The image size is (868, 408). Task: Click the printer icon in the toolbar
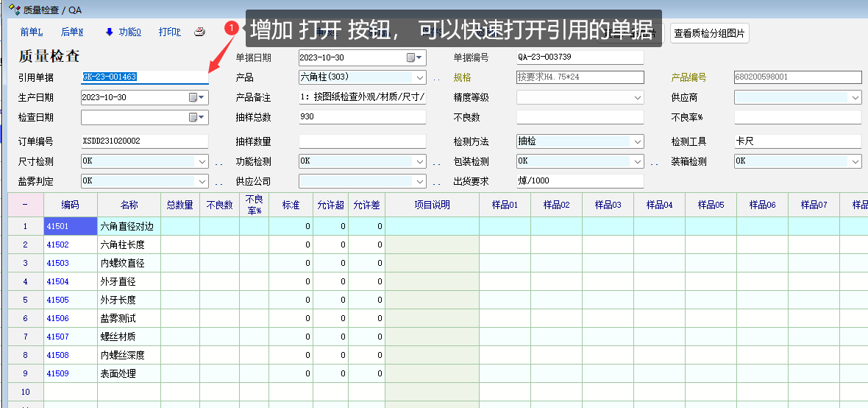(x=199, y=32)
